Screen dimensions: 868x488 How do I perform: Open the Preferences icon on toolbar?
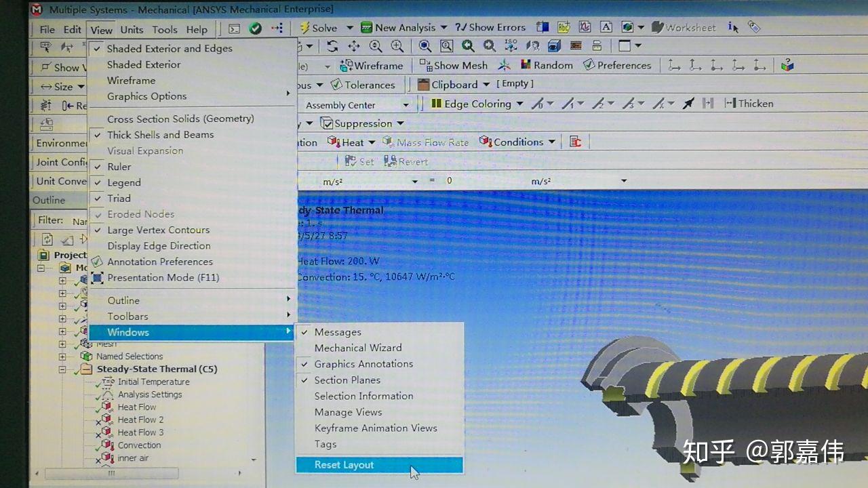pyautogui.click(x=617, y=65)
